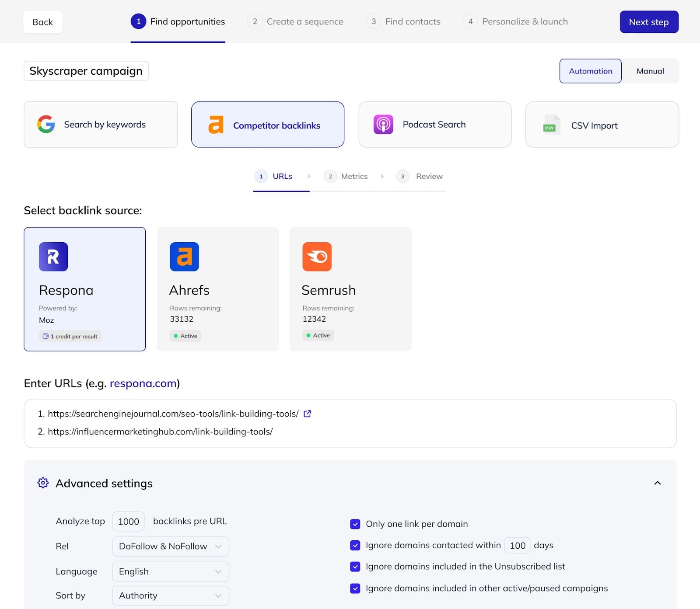Click the credit icon in Respona card
Image resolution: width=700 pixels, height=609 pixels.
pos(45,336)
